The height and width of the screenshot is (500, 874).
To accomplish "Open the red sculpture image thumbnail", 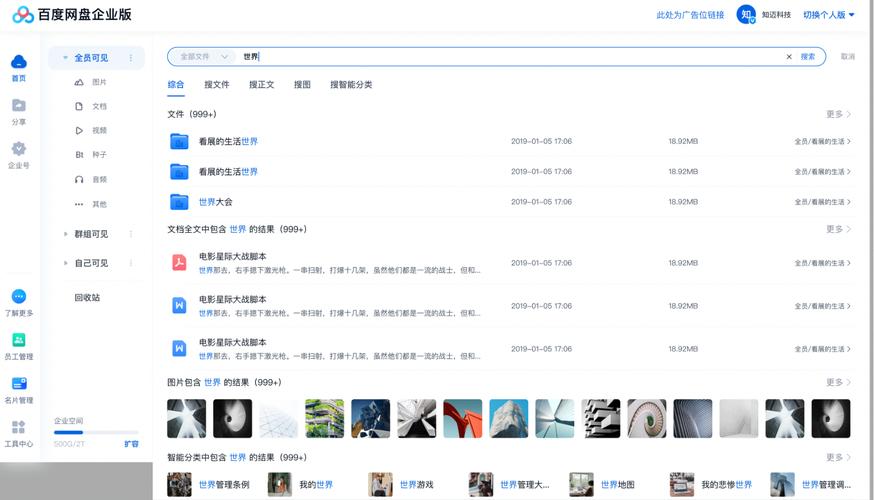I will 463,418.
